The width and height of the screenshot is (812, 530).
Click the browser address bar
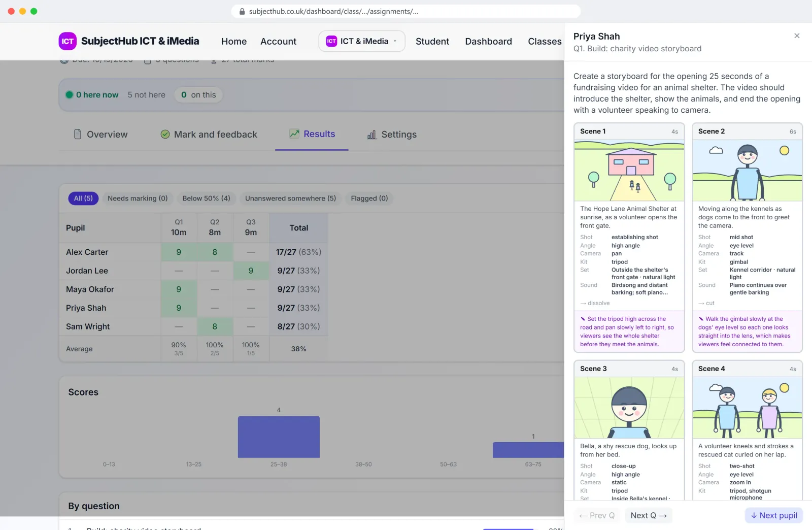click(406, 11)
